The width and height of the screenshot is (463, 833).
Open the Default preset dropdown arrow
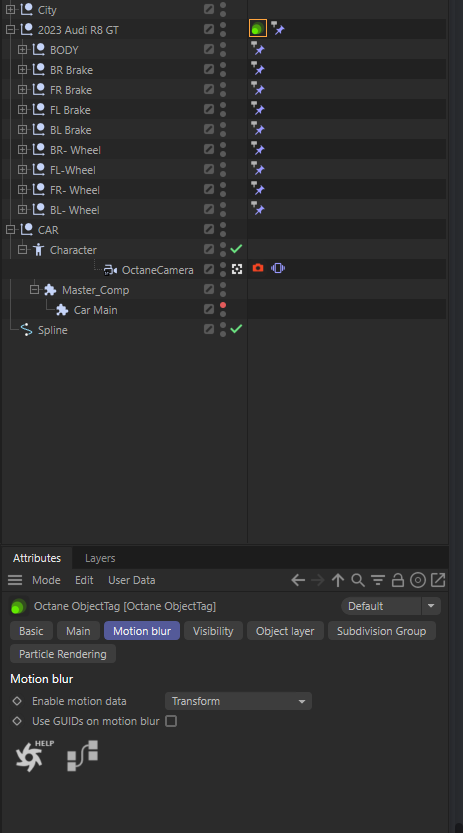tap(431, 606)
